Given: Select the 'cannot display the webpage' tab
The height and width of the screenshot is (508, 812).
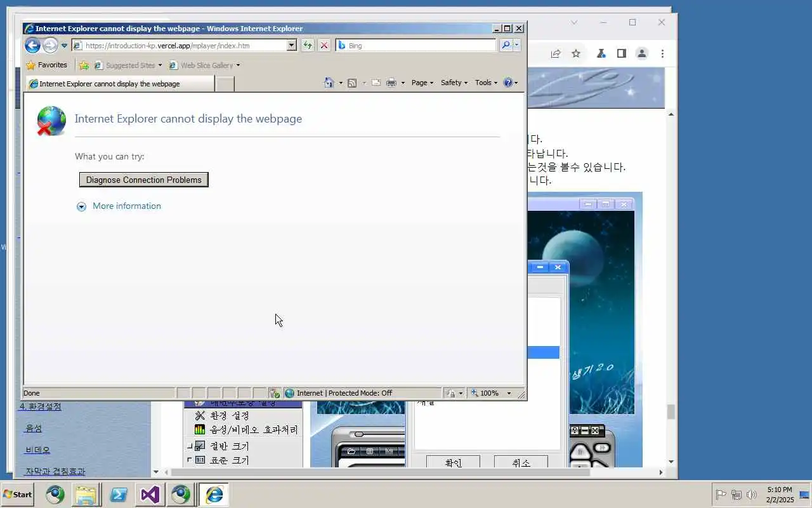Looking at the screenshot, I should 119,84.
